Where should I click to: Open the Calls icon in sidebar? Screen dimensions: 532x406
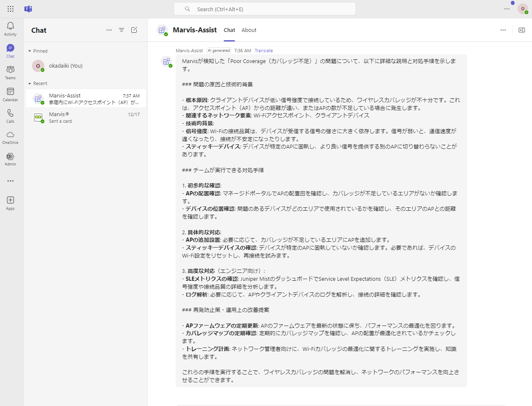click(10, 116)
